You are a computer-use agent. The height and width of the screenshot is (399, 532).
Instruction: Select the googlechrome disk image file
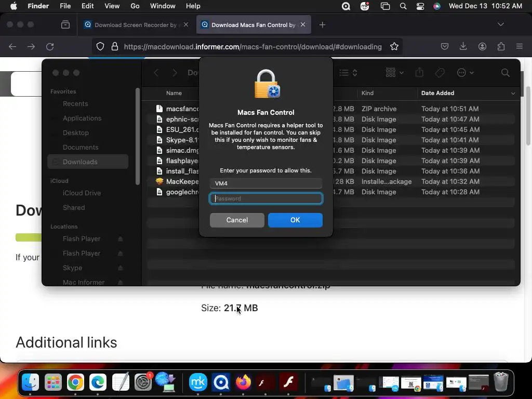click(331, 192)
